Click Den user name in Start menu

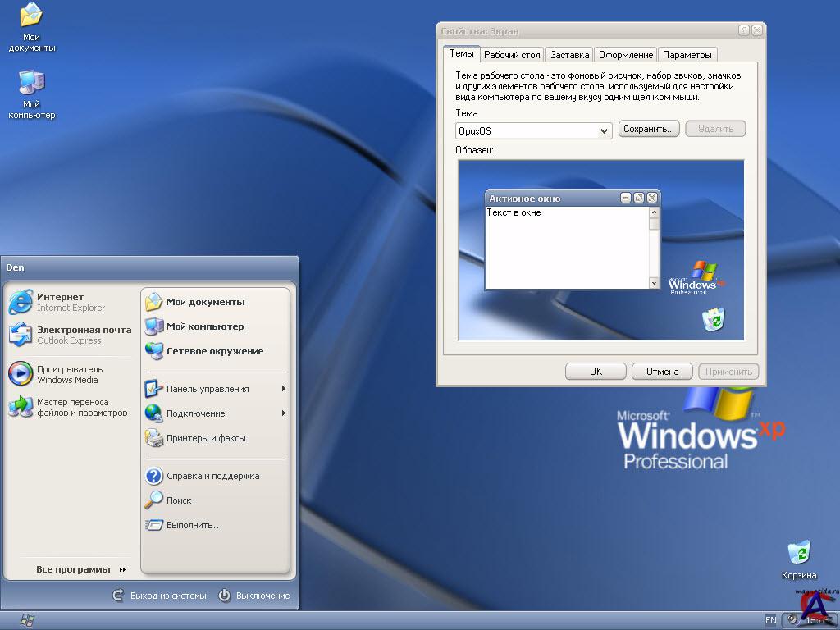(x=15, y=267)
